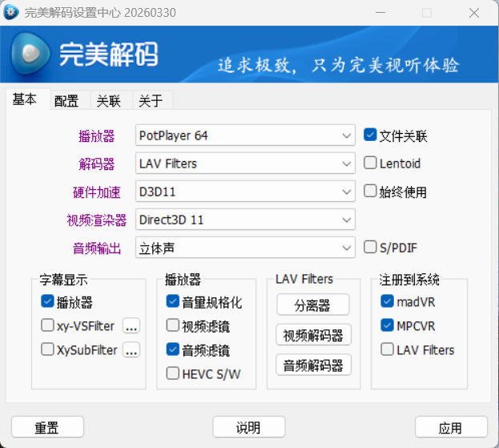Open the LAV 视频解码器 settings

[313, 335]
